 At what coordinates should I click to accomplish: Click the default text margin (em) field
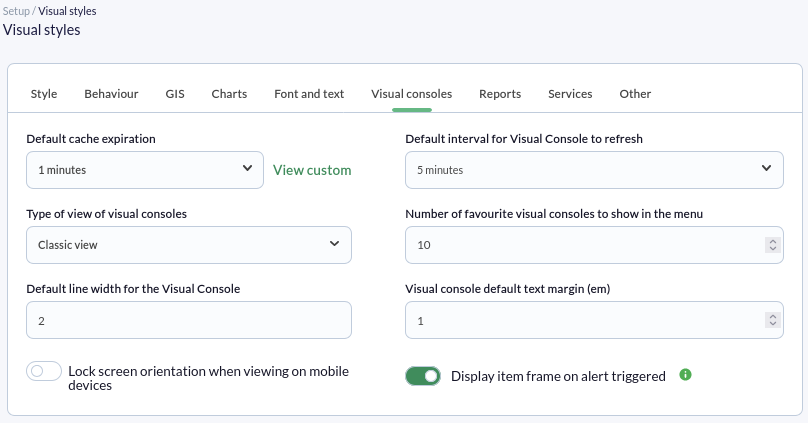[x=594, y=320]
